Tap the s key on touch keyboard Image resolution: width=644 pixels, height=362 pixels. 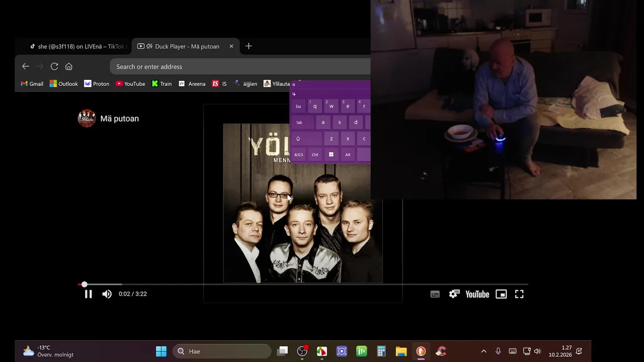pyautogui.click(x=340, y=122)
